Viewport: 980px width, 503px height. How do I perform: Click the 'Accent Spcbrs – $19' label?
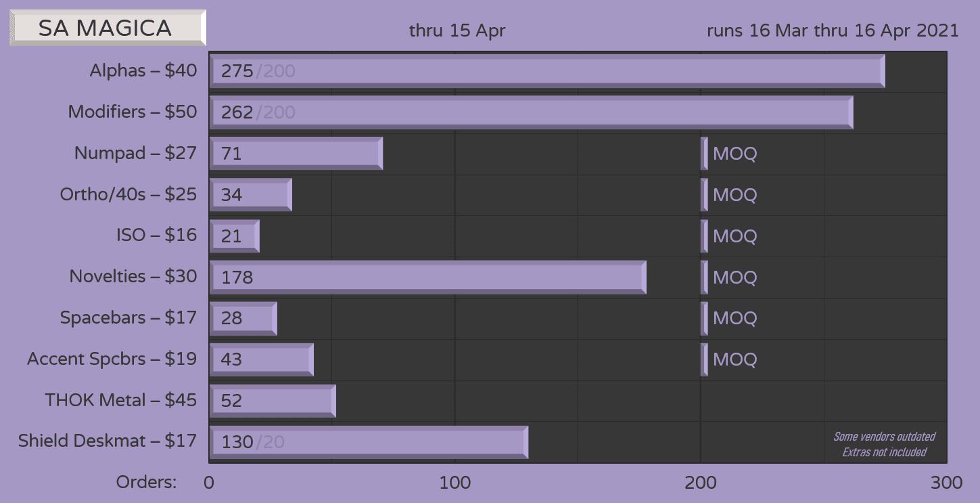tap(112, 359)
